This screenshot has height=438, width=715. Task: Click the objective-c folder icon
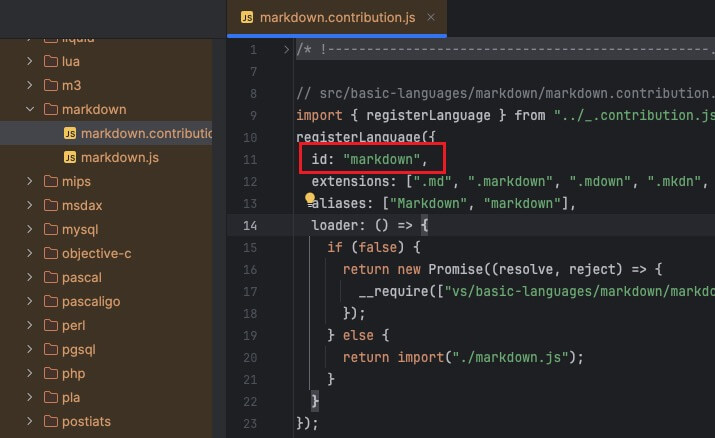coord(51,253)
